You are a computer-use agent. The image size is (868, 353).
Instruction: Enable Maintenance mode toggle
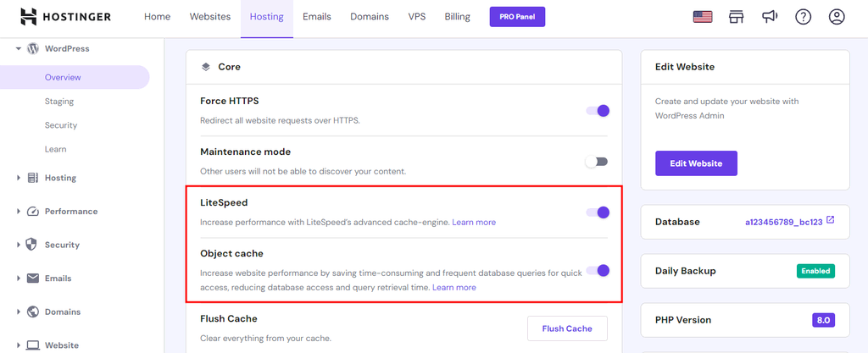(598, 162)
